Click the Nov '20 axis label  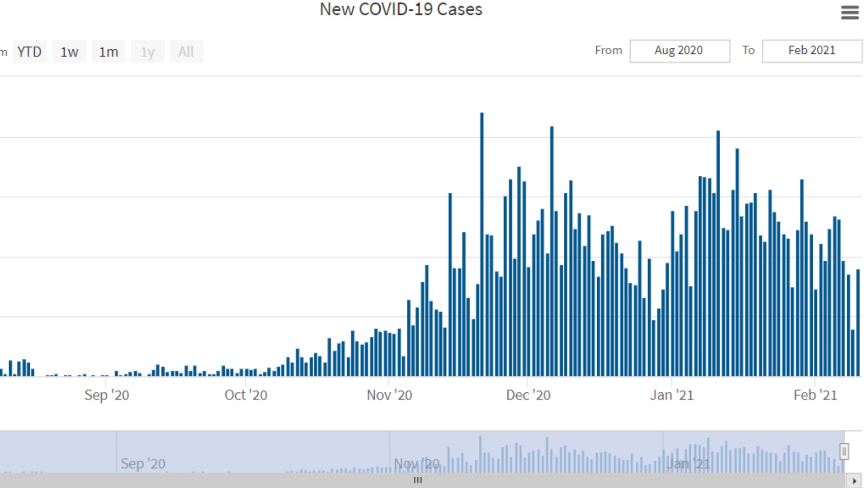pyautogui.click(x=389, y=395)
